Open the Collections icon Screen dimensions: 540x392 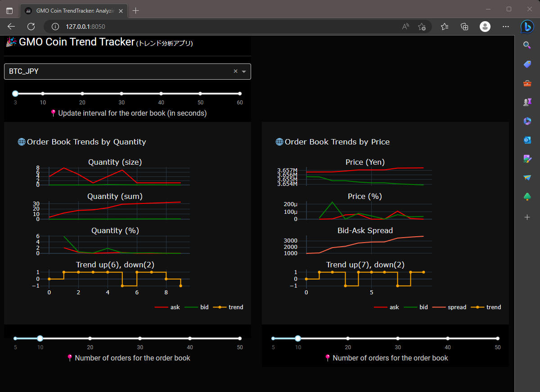pyautogui.click(x=465, y=27)
